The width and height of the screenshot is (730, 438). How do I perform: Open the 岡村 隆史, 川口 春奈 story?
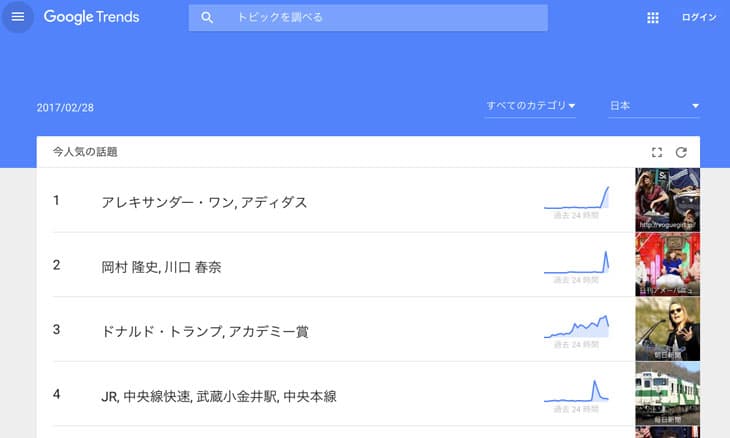tap(161, 267)
